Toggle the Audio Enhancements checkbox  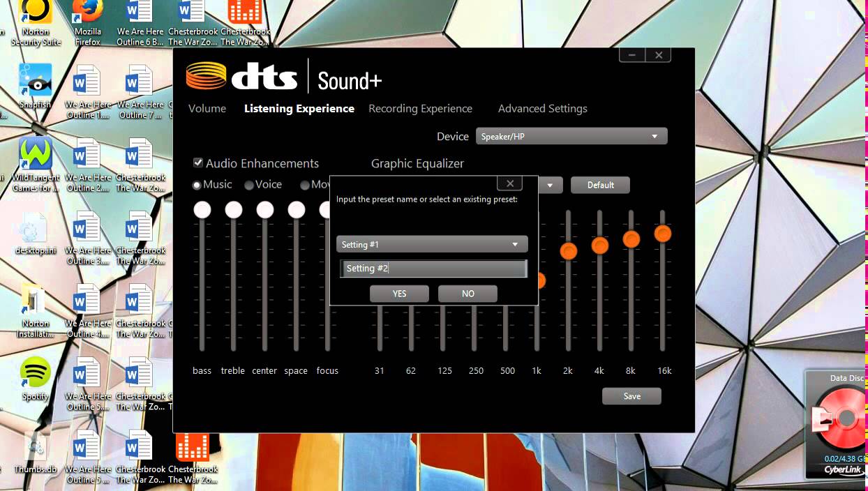pos(198,163)
